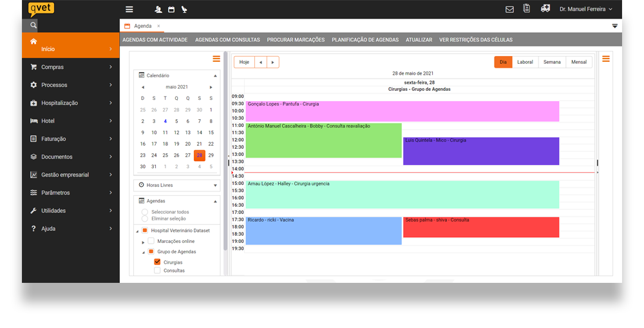Click the search magnifier icon
This screenshot has height=328, width=644.
(33, 25)
